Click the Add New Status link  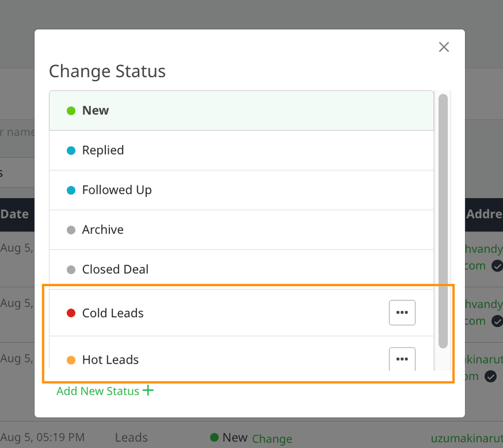[x=98, y=391]
